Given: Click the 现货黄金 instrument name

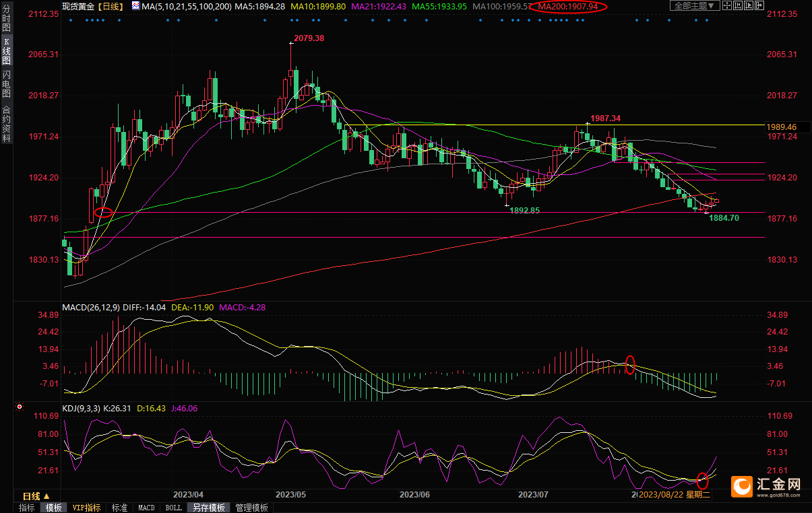Looking at the screenshot, I should point(77,6).
